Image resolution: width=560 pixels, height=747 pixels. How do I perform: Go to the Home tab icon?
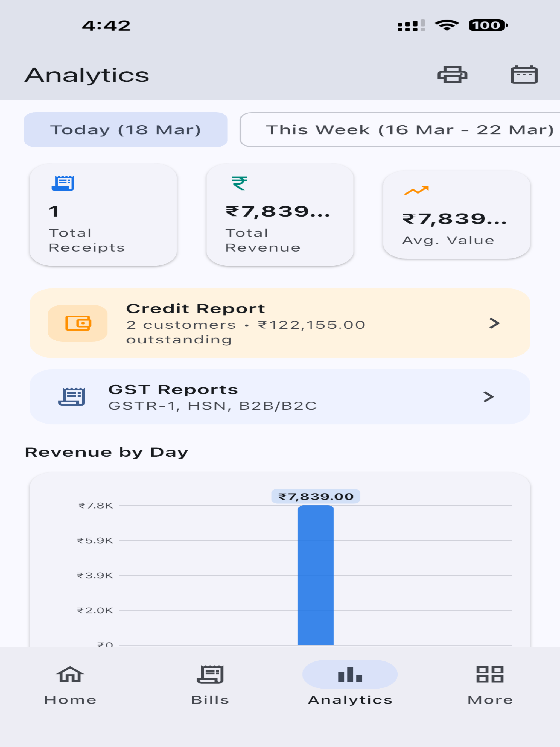(70, 674)
